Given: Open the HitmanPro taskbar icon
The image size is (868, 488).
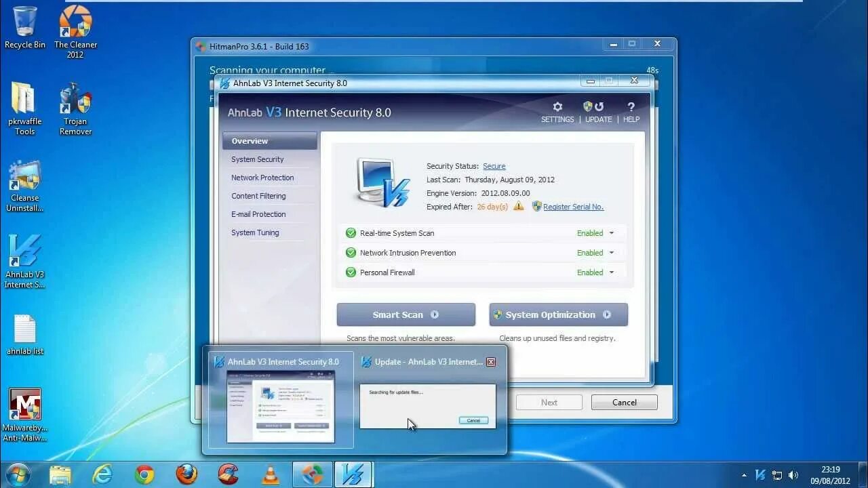Looking at the screenshot, I should 312,474.
